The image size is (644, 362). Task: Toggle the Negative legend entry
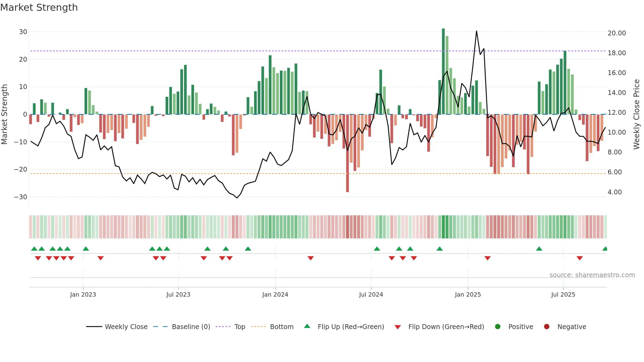coord(565,327)
